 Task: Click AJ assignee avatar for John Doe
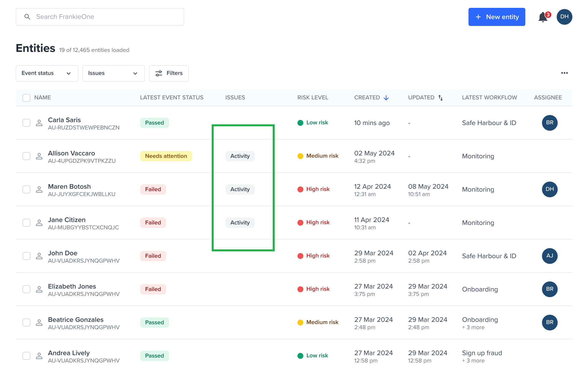click(550, 256)
